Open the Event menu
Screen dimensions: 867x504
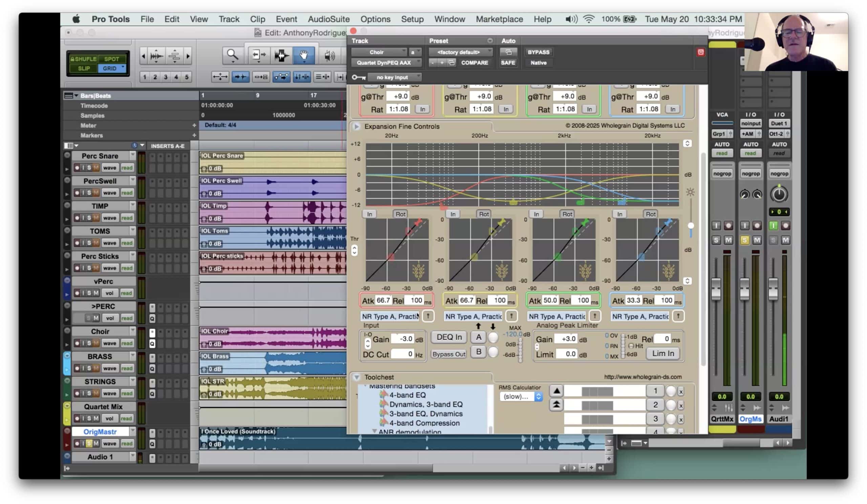(x=286, y=19)
